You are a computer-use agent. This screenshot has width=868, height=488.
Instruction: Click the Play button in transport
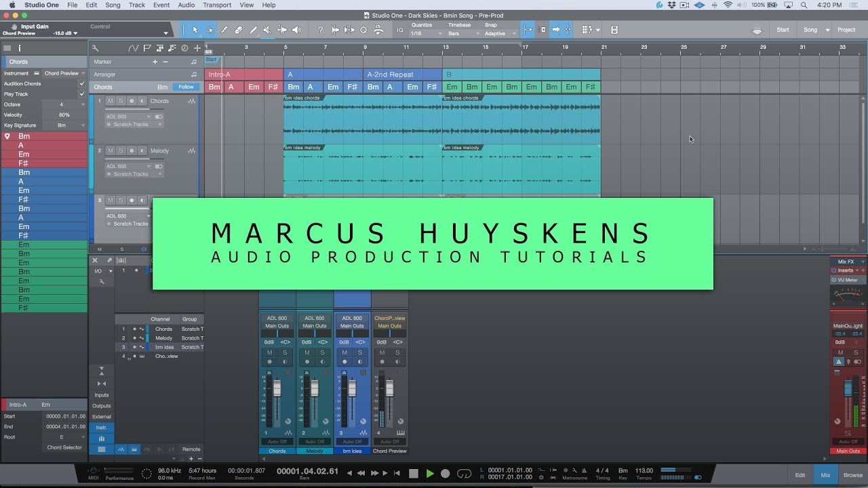pyautogui.click(x=429, y=474)
